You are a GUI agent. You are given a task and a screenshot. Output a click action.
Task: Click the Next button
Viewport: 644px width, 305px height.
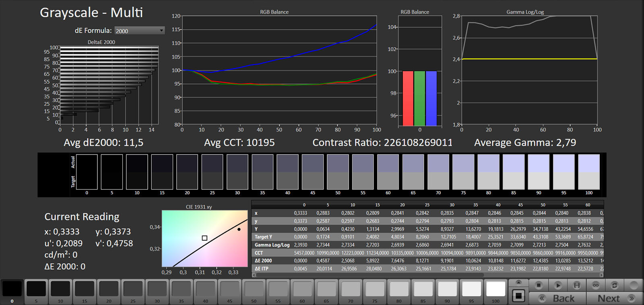(x=615, y=298)
